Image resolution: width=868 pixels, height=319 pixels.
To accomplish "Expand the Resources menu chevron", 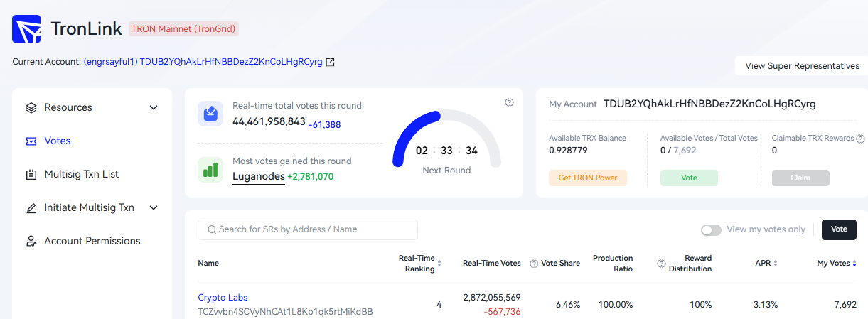I will 154,108.
